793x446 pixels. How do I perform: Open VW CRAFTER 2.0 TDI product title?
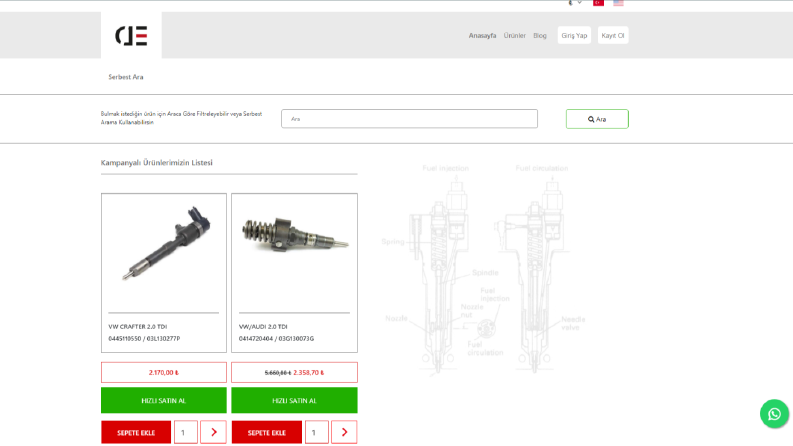click(138, 327)
